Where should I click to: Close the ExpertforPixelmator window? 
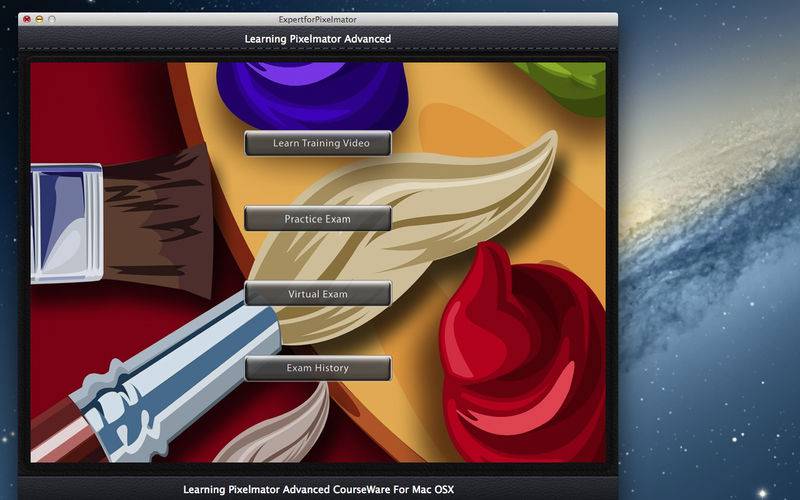coord(27,19)
